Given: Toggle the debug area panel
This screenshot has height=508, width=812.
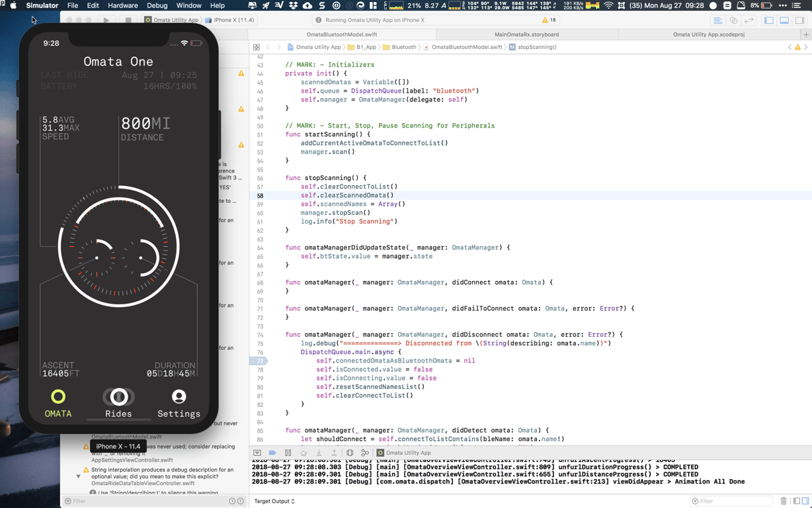Looking at the screenshot, I should [x=784, y=21].
